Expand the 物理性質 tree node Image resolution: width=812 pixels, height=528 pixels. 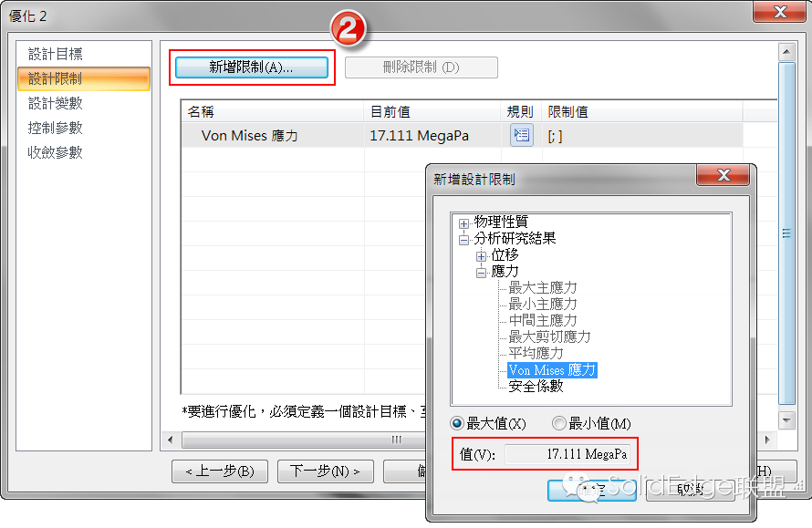tap(464, 223)
